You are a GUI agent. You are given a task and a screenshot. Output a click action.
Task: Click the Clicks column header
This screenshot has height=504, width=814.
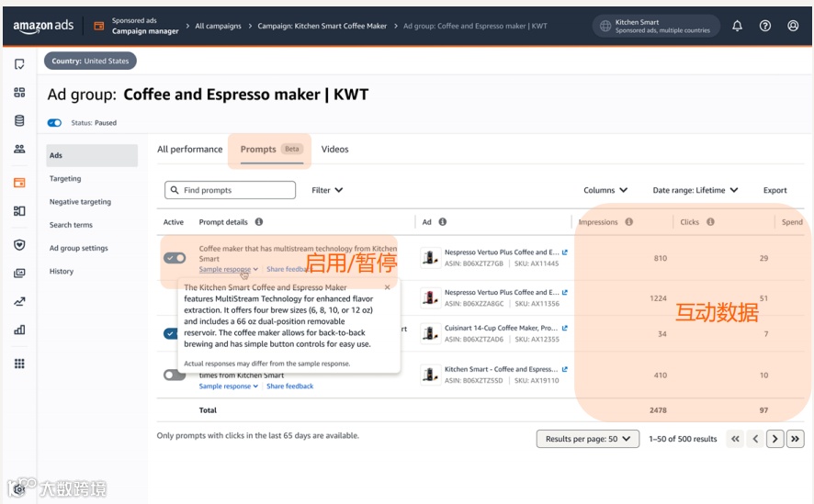coord(689,222)
